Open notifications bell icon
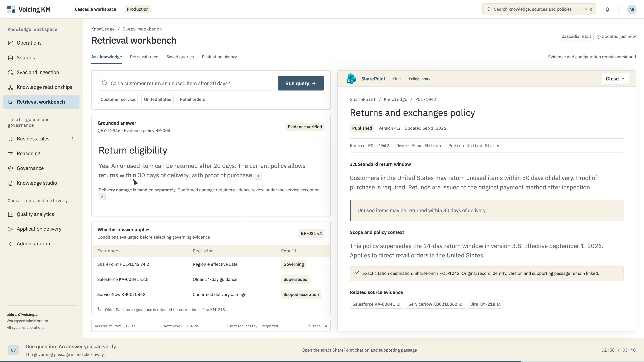 point(607,10)
